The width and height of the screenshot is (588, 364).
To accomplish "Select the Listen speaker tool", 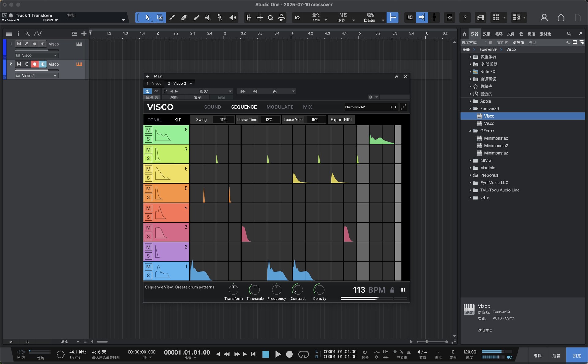I will pyautogui.click(x=232, y=17).
